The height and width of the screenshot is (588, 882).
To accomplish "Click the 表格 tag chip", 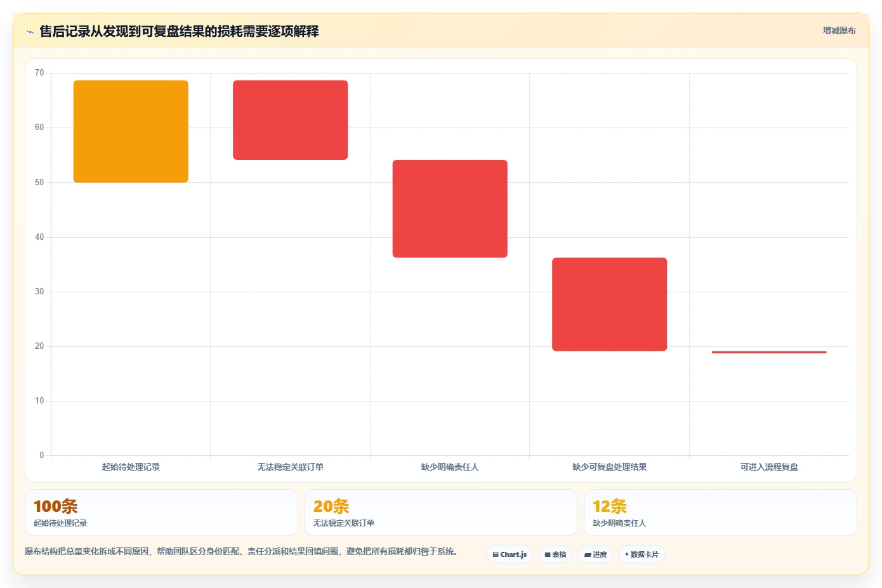I will click(555, 554).
